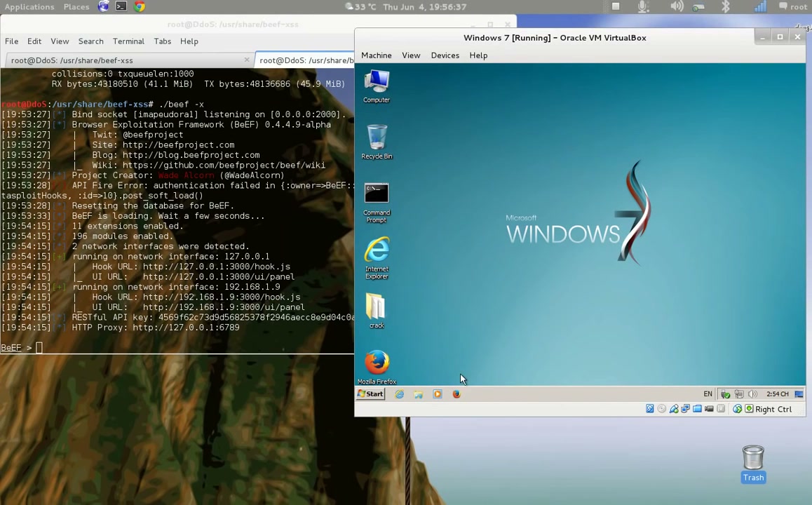Open the network signal indicator

pos(760,6)
